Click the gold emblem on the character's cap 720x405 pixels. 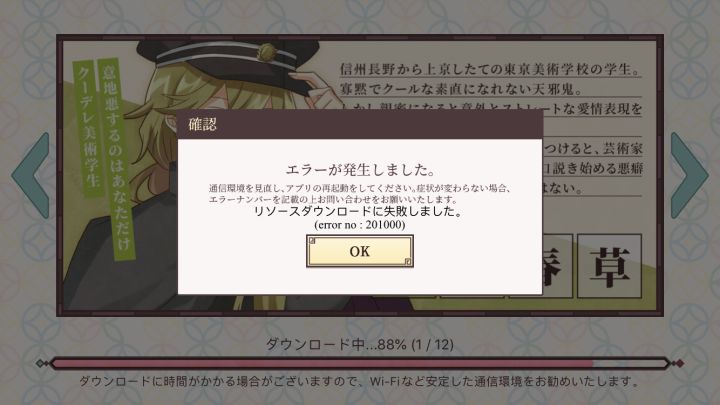pos(266,52)
